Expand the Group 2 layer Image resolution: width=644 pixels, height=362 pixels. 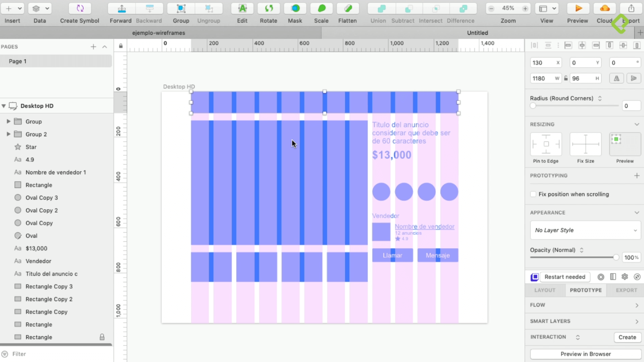coord(8,134)
